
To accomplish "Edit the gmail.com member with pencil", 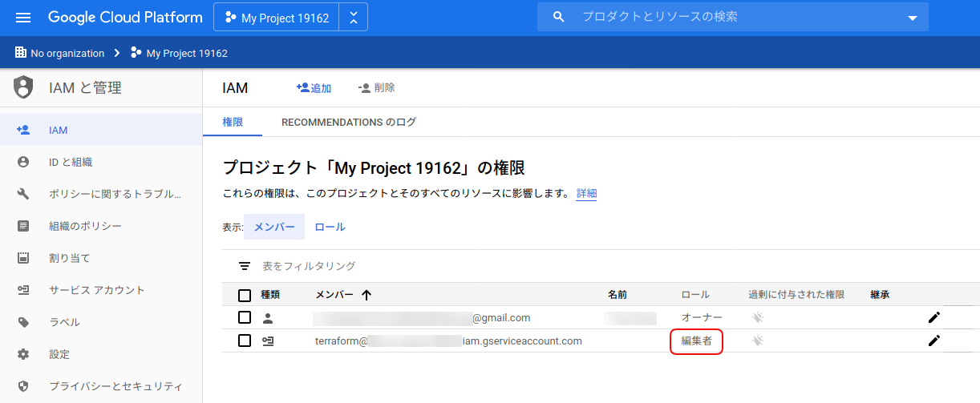I will (x=933, y=317).
